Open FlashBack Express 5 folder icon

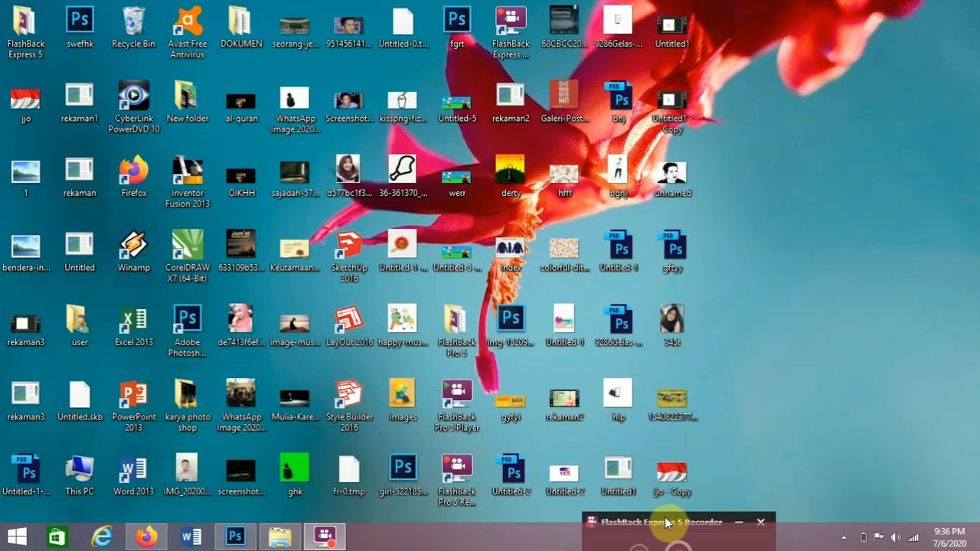[26, 33]
